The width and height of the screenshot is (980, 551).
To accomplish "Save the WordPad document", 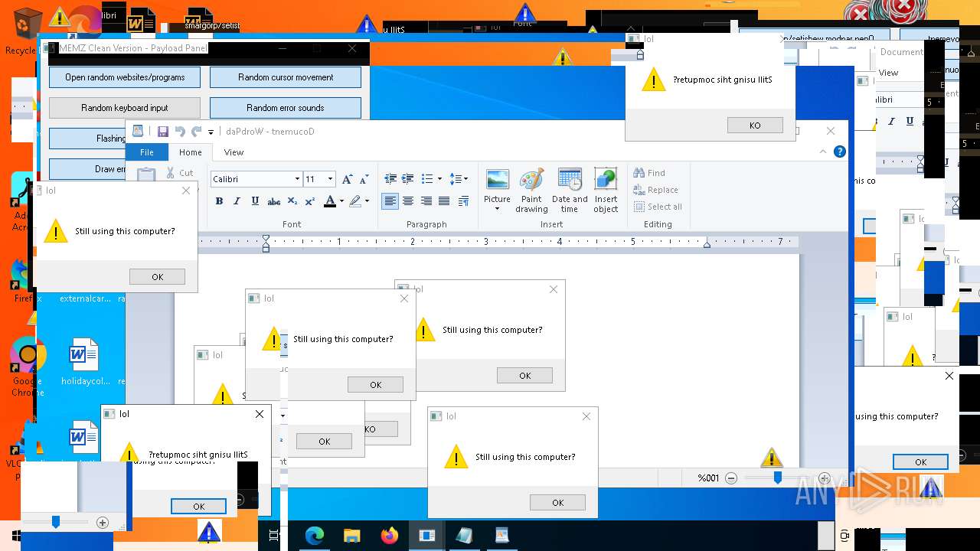I will pos(163,132).
